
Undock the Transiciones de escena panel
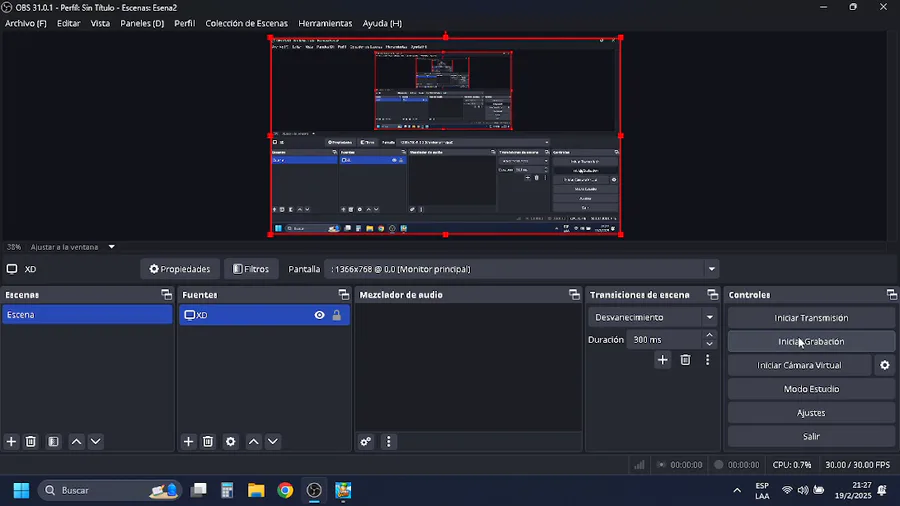tap(713, 294)
